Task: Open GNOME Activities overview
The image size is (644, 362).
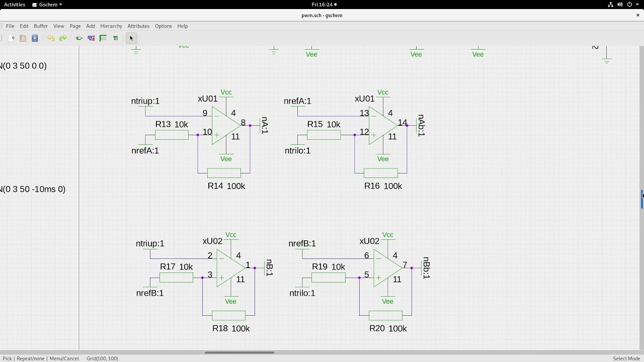Action: coord(15,5)
